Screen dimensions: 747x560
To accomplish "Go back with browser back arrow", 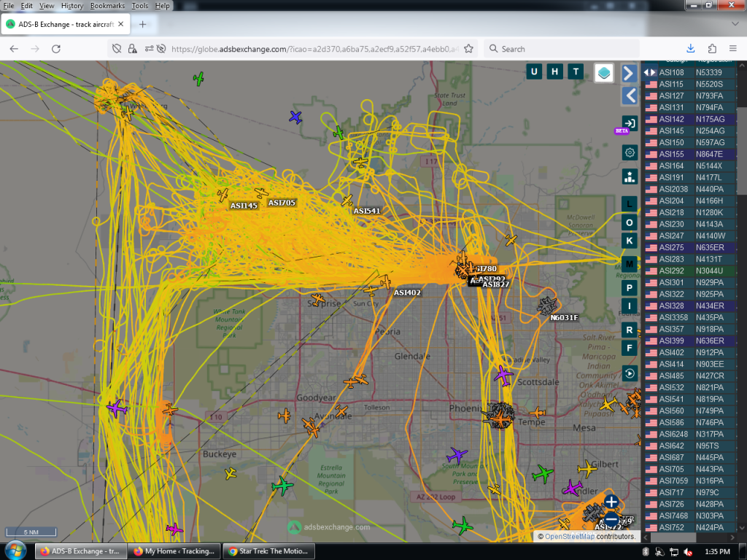I will (14, 49).
